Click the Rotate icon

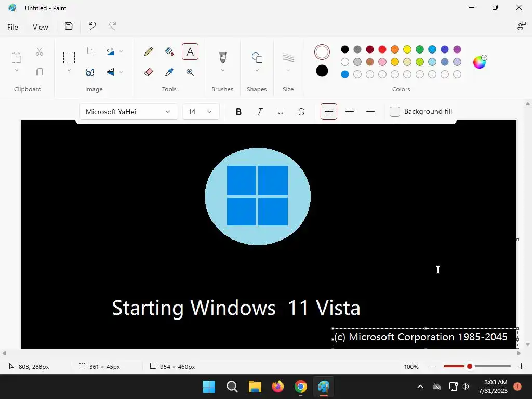point(111,51)
